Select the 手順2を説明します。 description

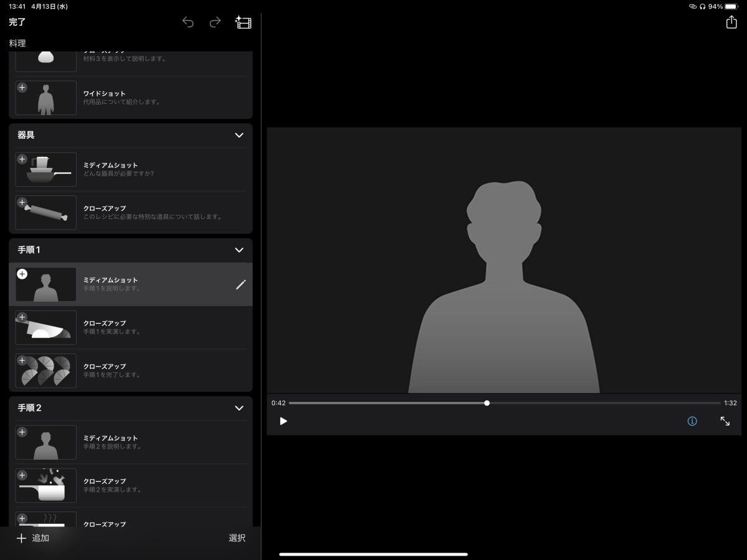(x=113, y=447)
